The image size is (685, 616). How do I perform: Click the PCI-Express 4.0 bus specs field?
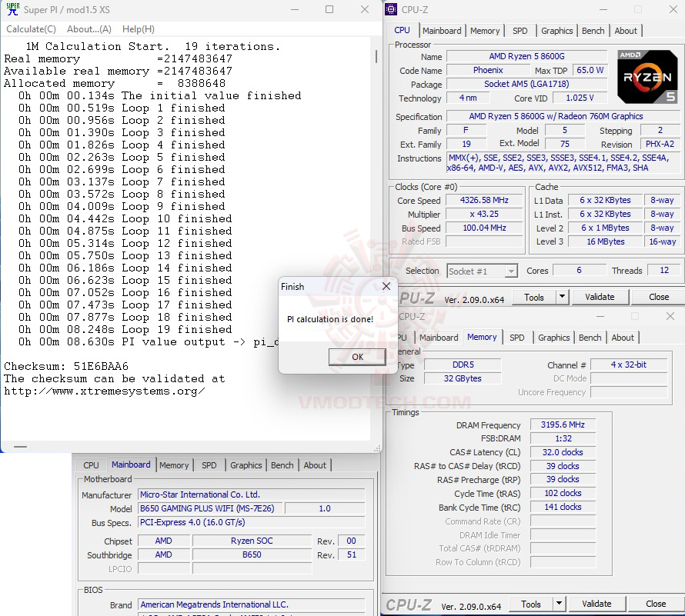251,523
